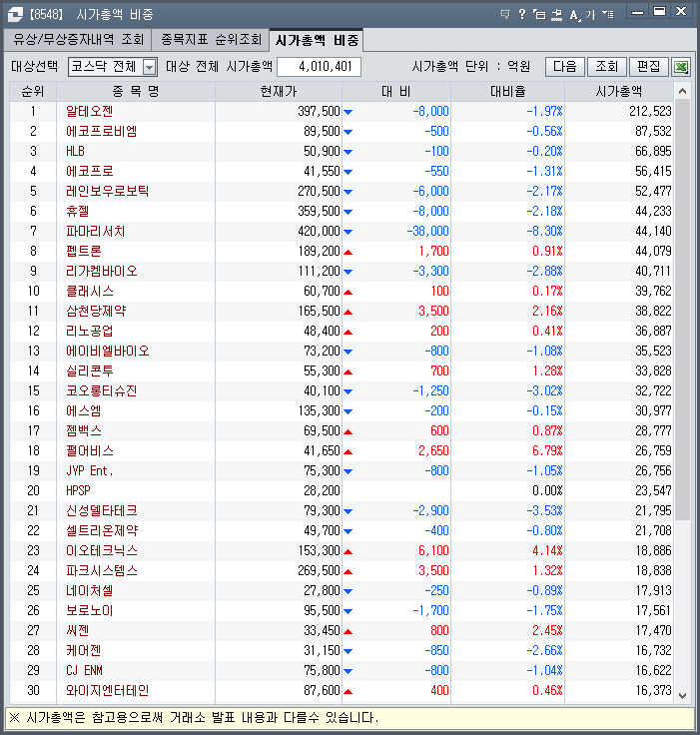The width and height of the screenshot is (700, 735).
Task: Select stock 신성델타테크 in the list
Action: 101,511
